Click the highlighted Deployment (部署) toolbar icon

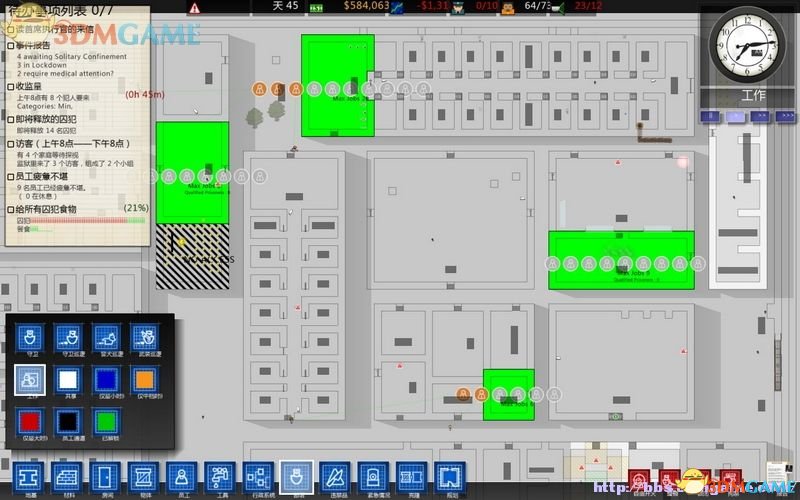(296, 478)
